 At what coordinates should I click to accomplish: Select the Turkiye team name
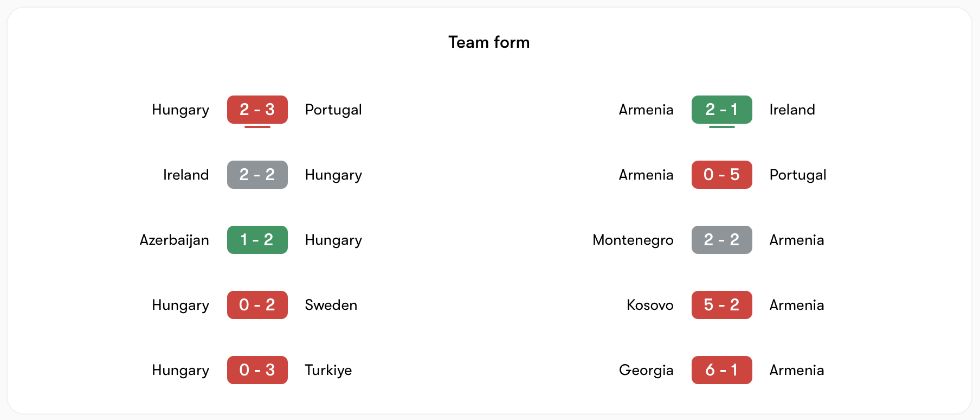coord(328,370)
